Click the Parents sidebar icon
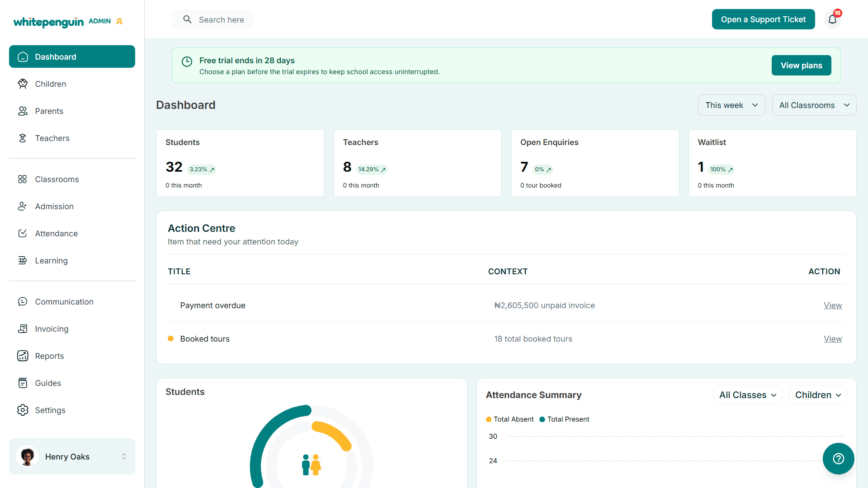 point(23,111)
